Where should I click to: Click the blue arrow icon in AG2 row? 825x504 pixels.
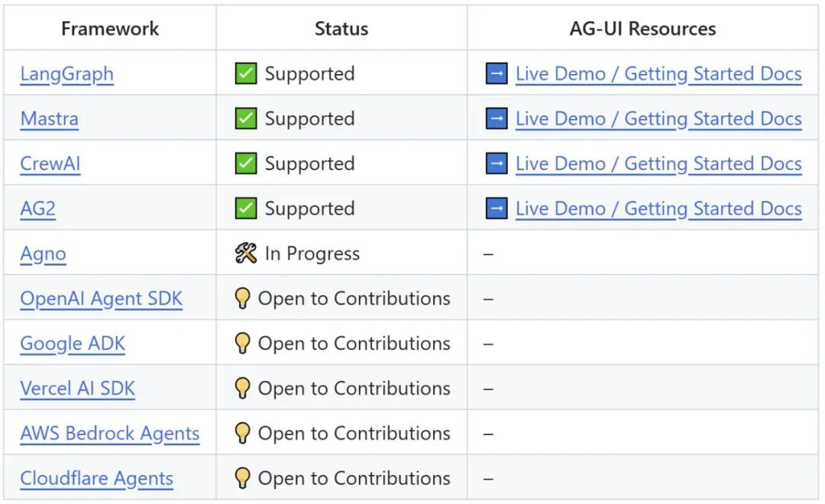[497, 208]
